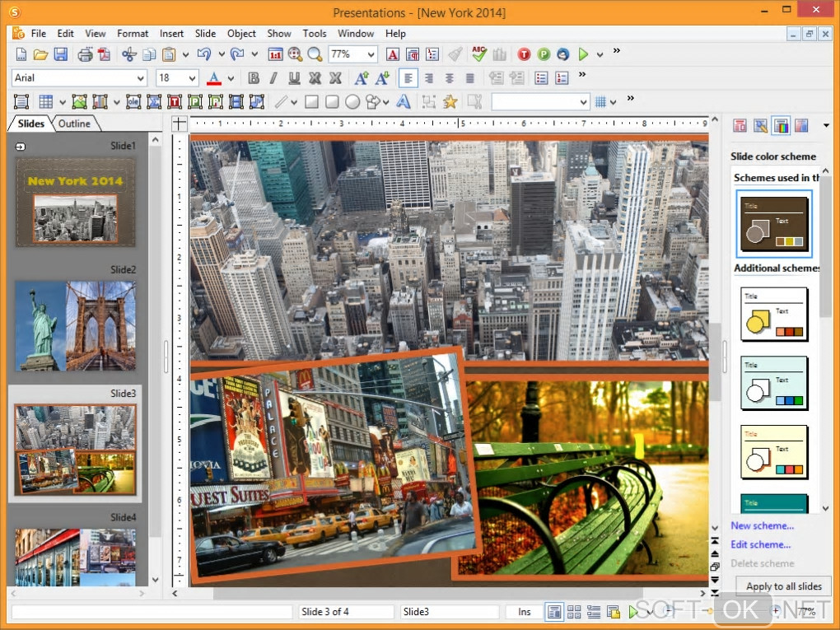The image size is (840, 630).
Task: Open the slide color scheme sidebar icon
Action: coord(781,125)
